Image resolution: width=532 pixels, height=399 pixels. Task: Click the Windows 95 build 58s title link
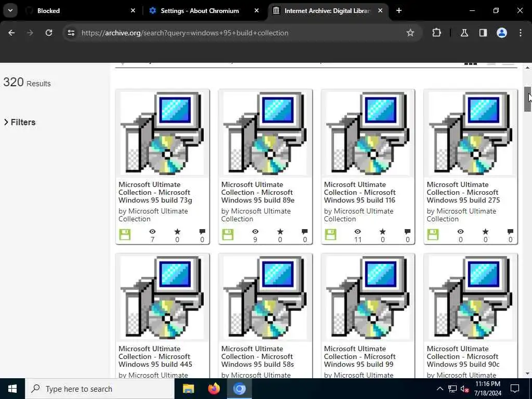(258, 356)
